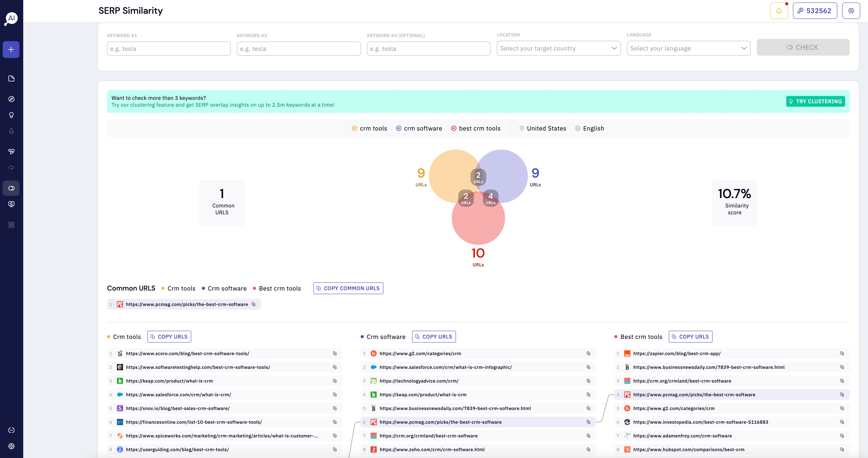The width and height of the screenshot is (868, 458).
Task: Open the language selection dropdown
Action: (x=688, y=49)
